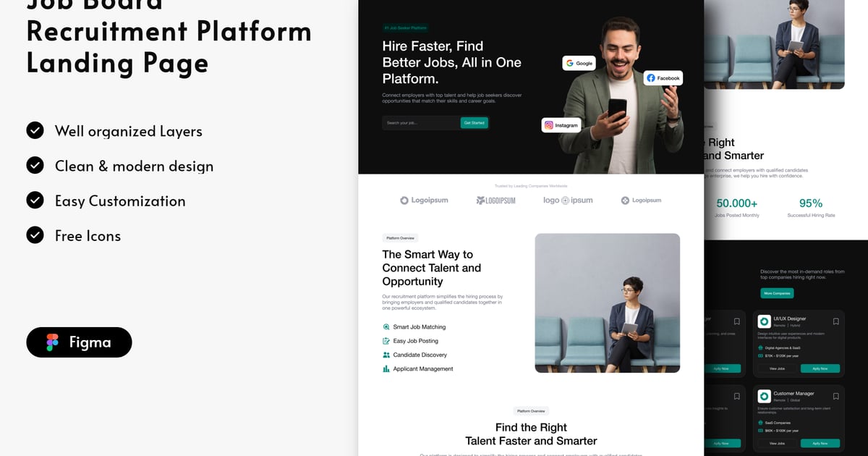Click the Customer Manager company logo
The width and height of the screenshot is (868, 456).
(x=764, y=397)
